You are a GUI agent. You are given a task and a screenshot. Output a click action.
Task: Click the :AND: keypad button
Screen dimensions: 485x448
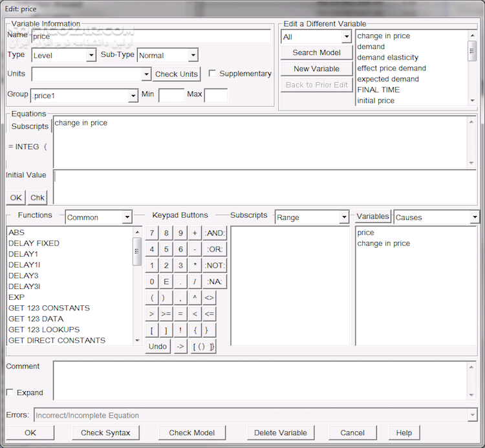(215, 233)
